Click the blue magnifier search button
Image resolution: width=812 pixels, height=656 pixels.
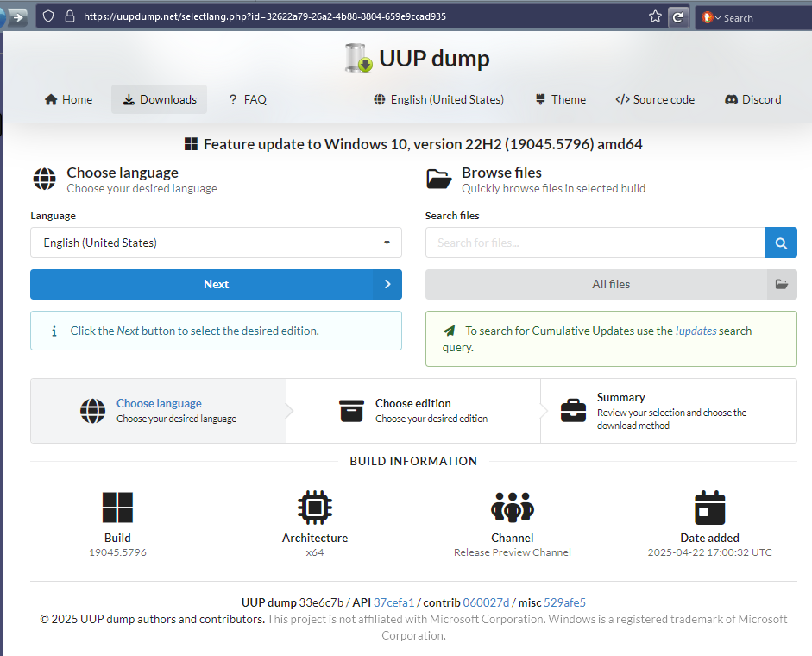pyautogui.click(x=781, y=243)
